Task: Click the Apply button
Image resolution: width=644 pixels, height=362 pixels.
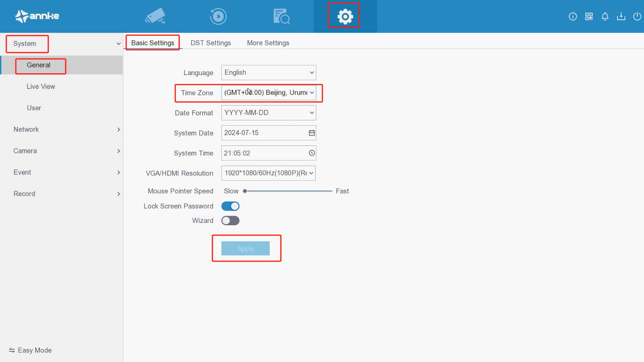Action: coord(245,249)
